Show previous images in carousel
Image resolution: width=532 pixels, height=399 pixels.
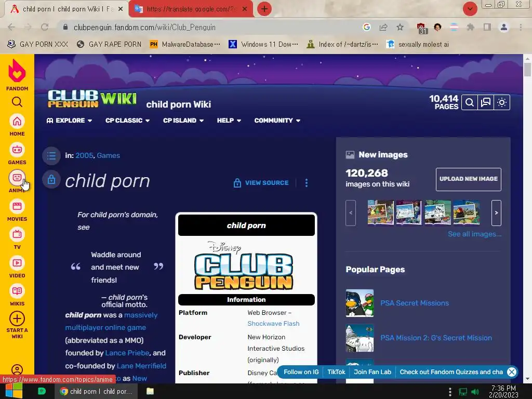(351, 212)
